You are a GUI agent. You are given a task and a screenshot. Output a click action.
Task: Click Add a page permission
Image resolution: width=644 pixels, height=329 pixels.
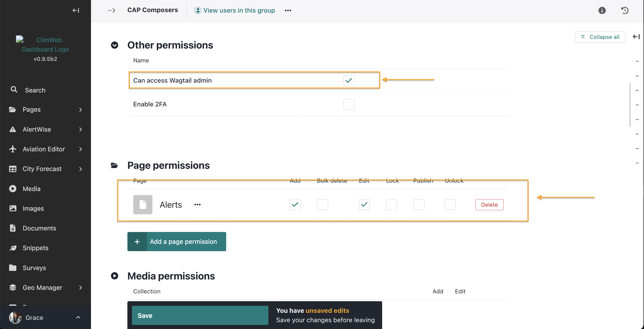point(177,242)
